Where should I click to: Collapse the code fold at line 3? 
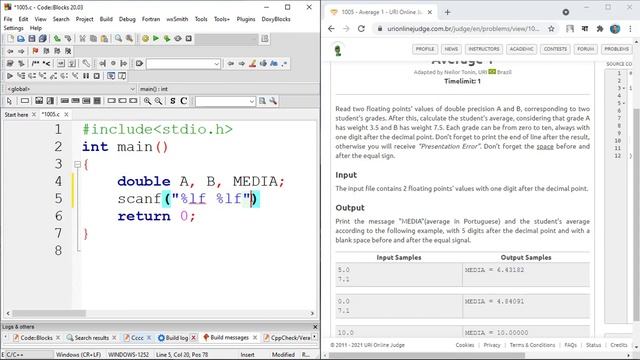pos(77,164)
